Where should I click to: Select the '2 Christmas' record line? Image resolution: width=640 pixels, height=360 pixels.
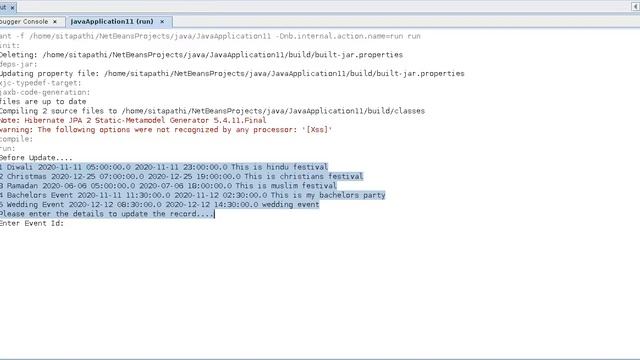pyautogui.click(x=181, y=176)
